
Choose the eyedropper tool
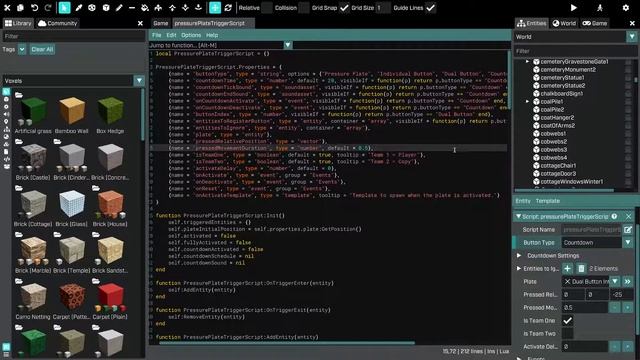pyautogui.click(x=78, y=8)
